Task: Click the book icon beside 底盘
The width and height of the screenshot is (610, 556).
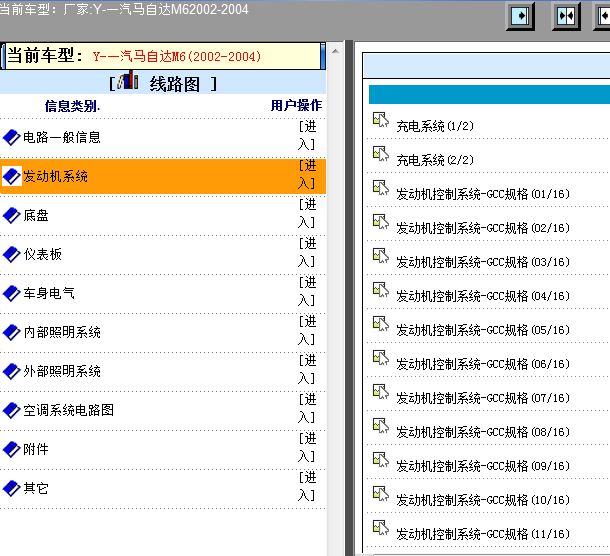Action: click(11, 216)
